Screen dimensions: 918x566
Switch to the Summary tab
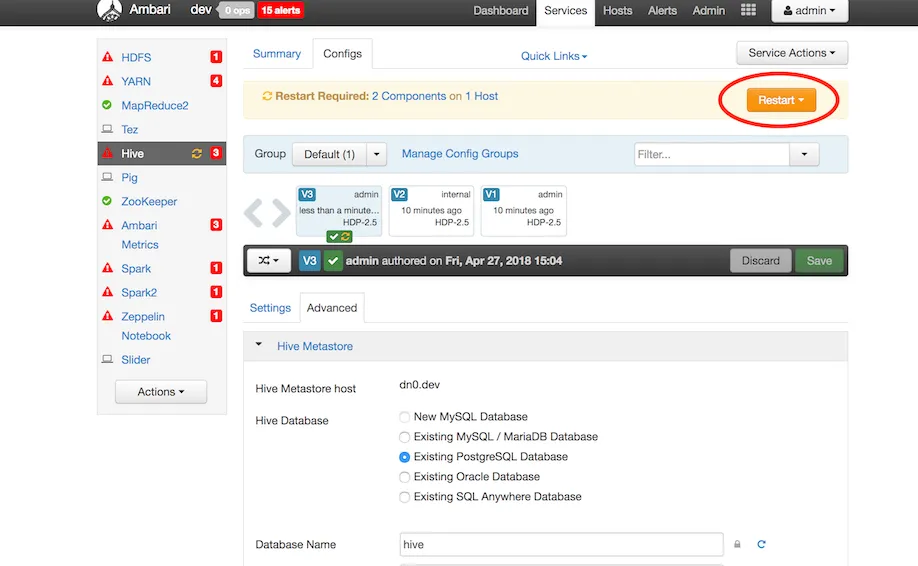277,54
